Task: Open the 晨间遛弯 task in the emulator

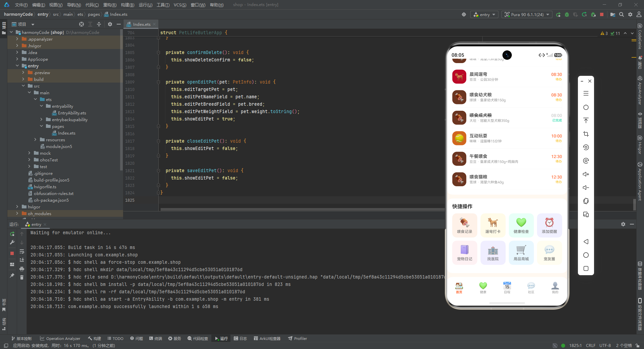Action: [507, 77]
